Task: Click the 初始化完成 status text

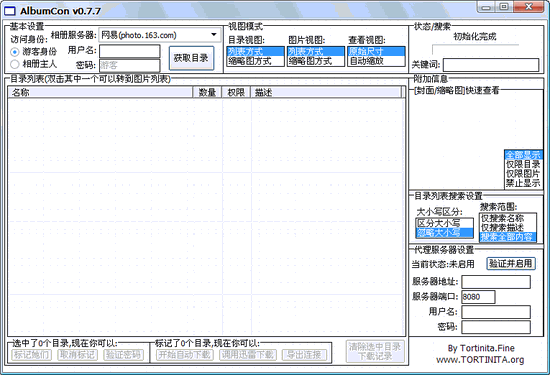Action: click(x=475, y=36)
